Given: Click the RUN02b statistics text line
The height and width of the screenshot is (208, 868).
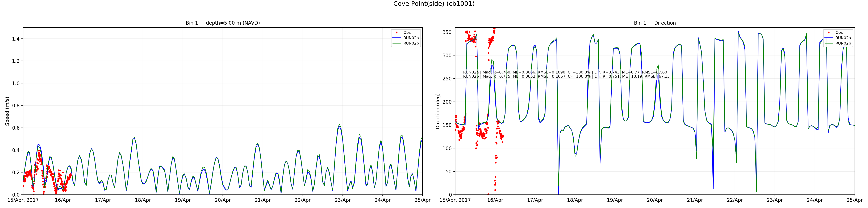Looking at the screenshot, I should click(566, 76).
